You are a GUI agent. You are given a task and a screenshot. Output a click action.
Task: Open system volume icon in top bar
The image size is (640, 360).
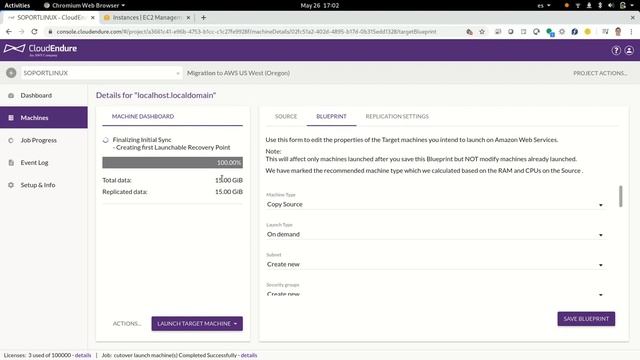[611, 5]
